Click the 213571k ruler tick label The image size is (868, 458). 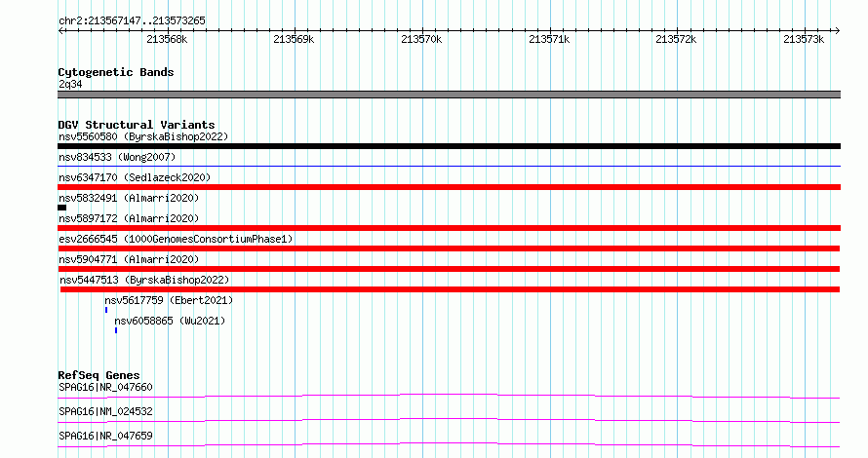(x=549, y=39)
